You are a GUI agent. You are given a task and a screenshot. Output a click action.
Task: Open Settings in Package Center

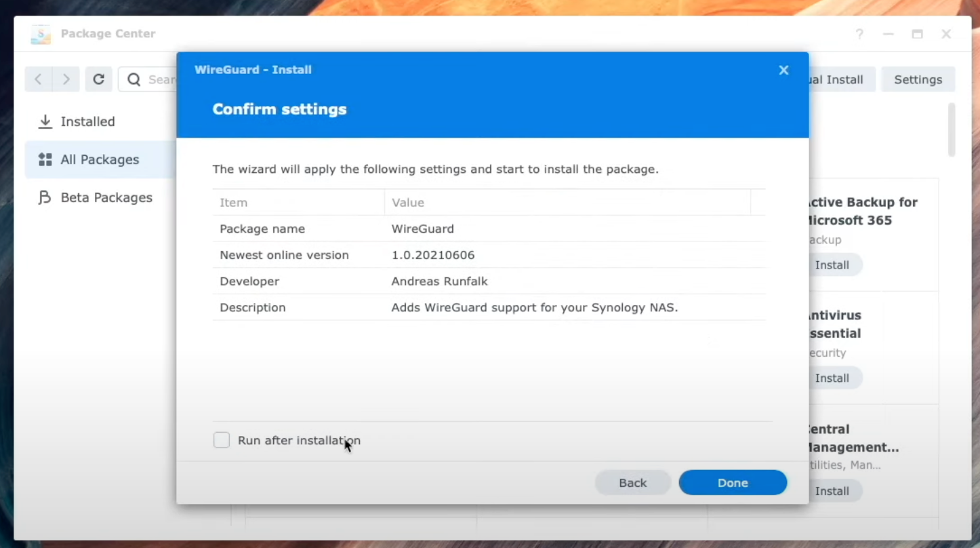click(x=918, y=79)
